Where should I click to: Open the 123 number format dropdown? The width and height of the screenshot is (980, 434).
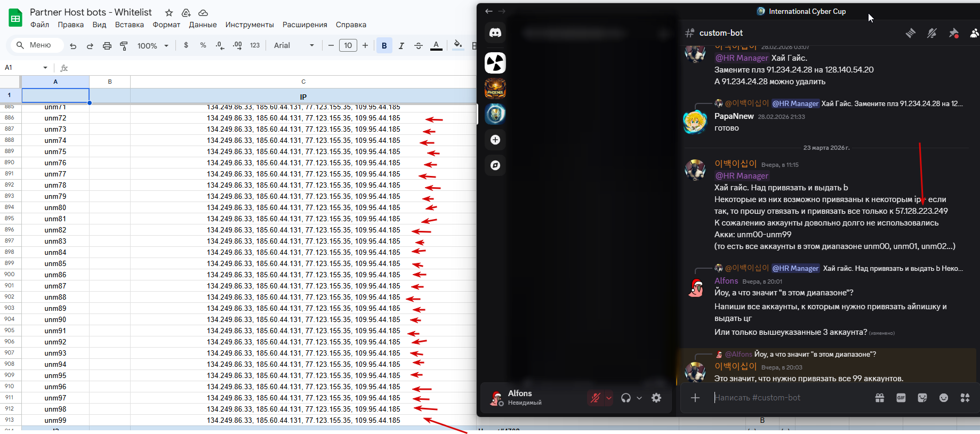255,45
